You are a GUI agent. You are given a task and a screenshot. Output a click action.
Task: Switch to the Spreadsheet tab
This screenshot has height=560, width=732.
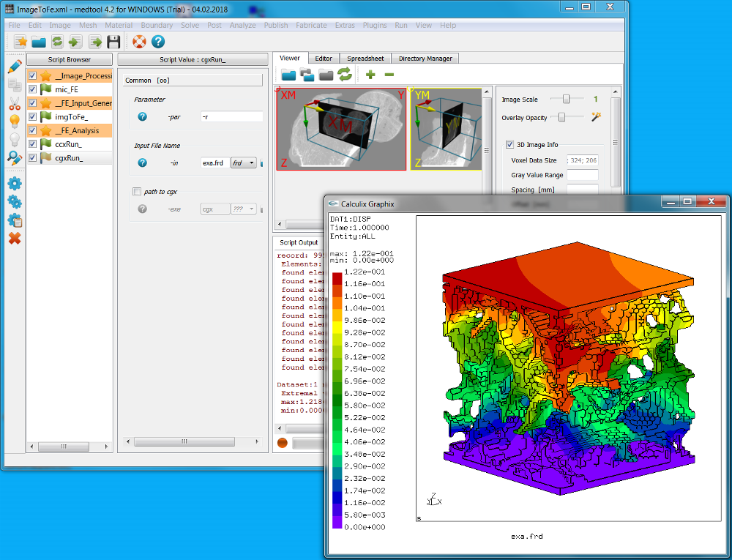pyautogui.click(x=365, y=59)
